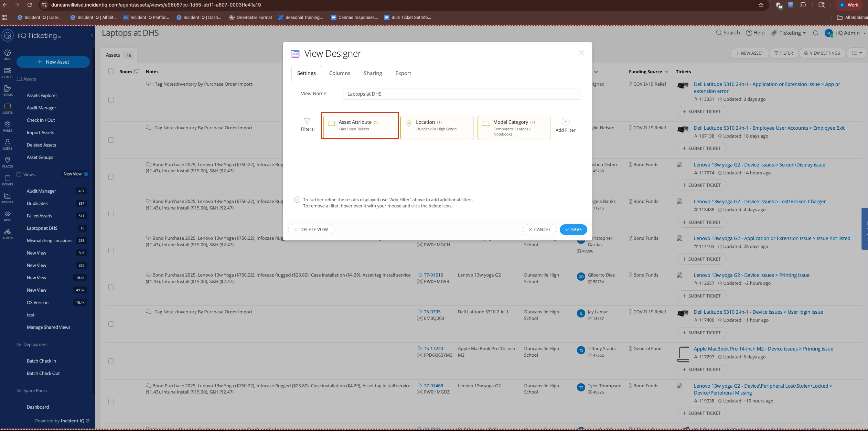
Task: Open the Model Category filter card
Action: pyautogui.click(x=514, y=128)
